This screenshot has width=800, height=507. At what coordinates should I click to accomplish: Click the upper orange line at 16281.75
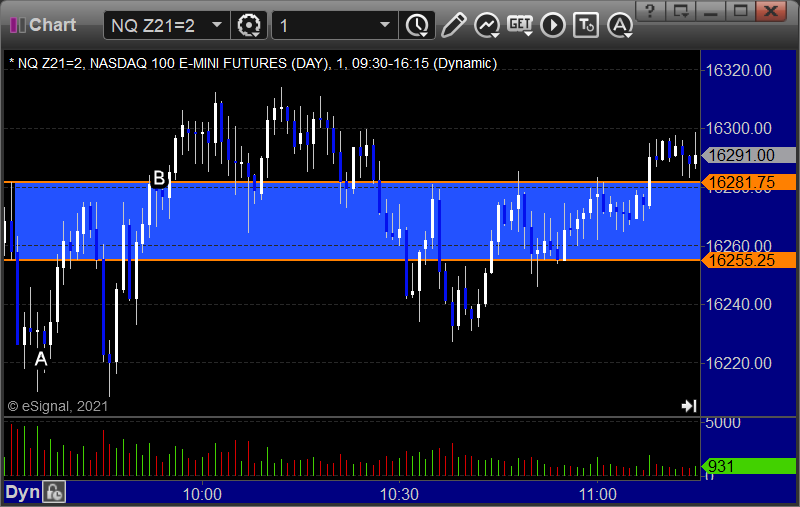352,182
